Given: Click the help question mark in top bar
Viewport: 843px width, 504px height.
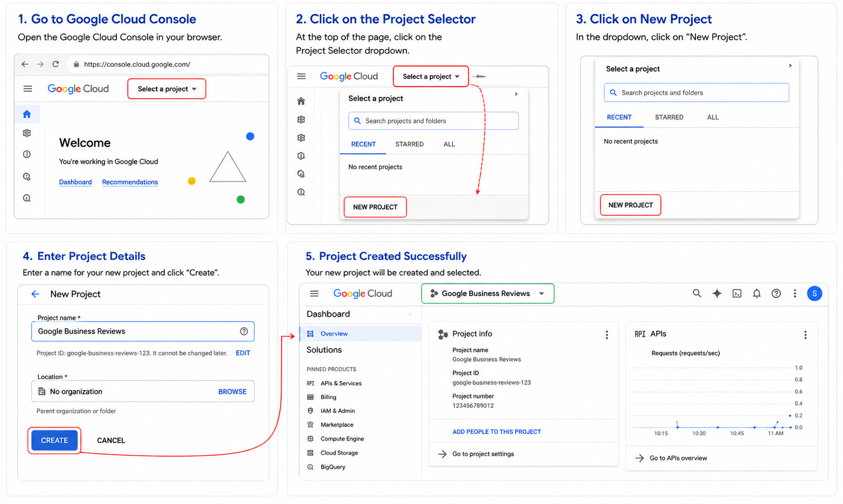Looking at the screenshot, I should coord(776,294).
